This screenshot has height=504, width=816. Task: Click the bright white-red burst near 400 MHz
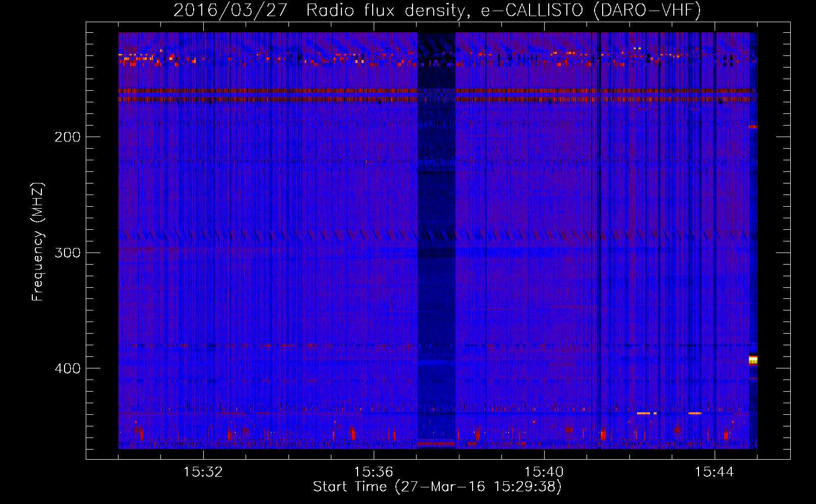[x=753, y=360]
